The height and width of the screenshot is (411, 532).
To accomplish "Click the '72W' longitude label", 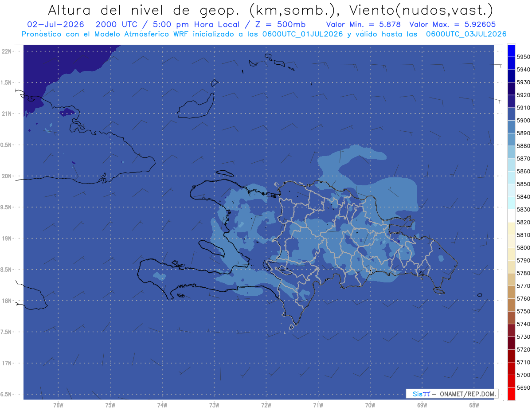I will (x=266, y=405).
